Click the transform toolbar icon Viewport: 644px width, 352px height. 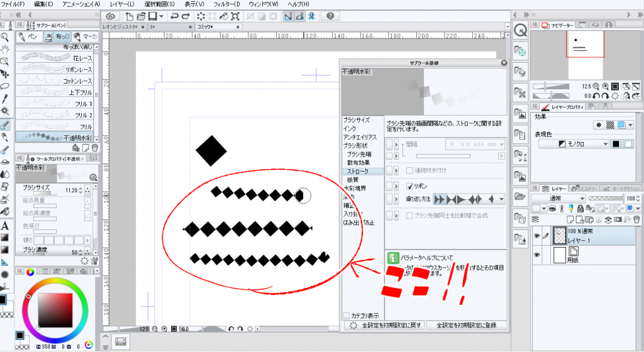235,16
